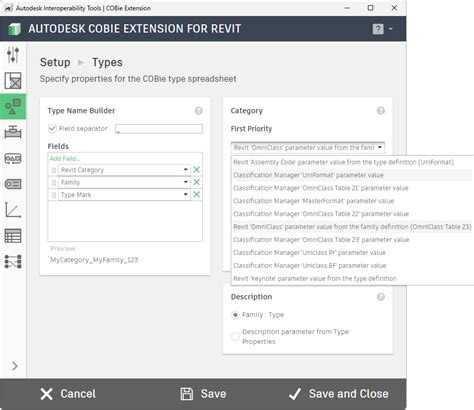Click the Save button

203,394
